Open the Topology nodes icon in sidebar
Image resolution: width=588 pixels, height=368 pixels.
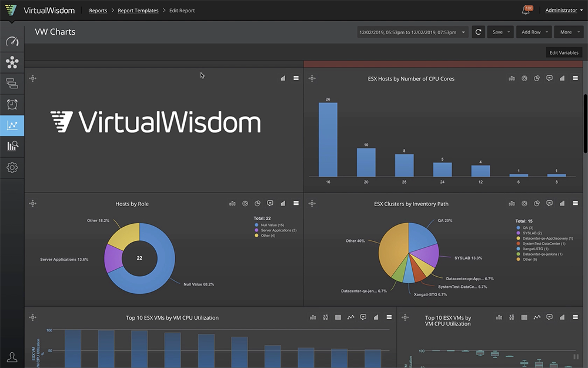[12, 62]
